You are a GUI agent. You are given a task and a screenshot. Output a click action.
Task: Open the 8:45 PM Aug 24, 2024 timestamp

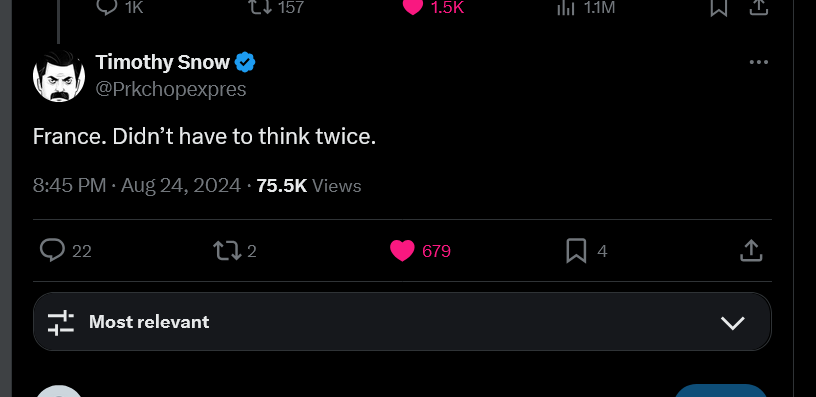pyautogui.click(x=137, y=185)
